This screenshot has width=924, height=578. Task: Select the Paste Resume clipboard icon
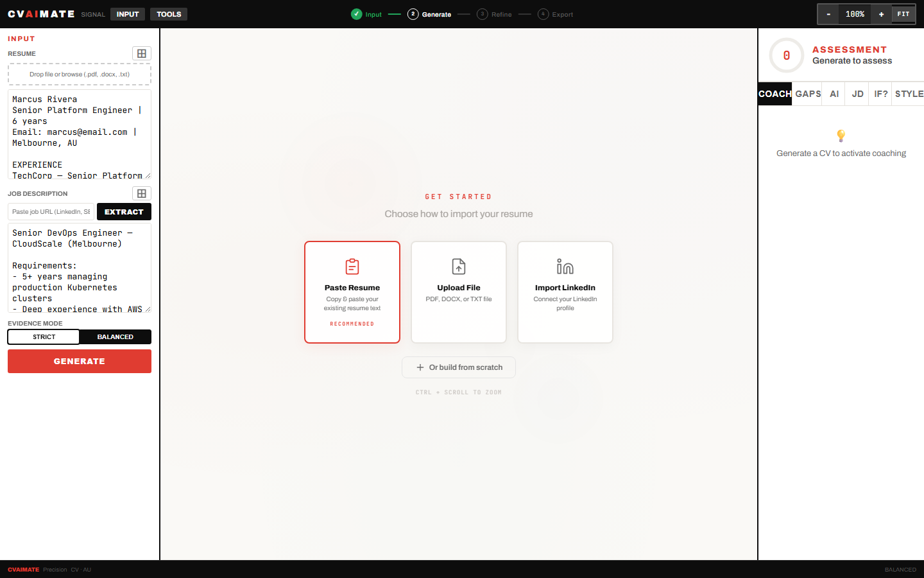click(352, 267)
